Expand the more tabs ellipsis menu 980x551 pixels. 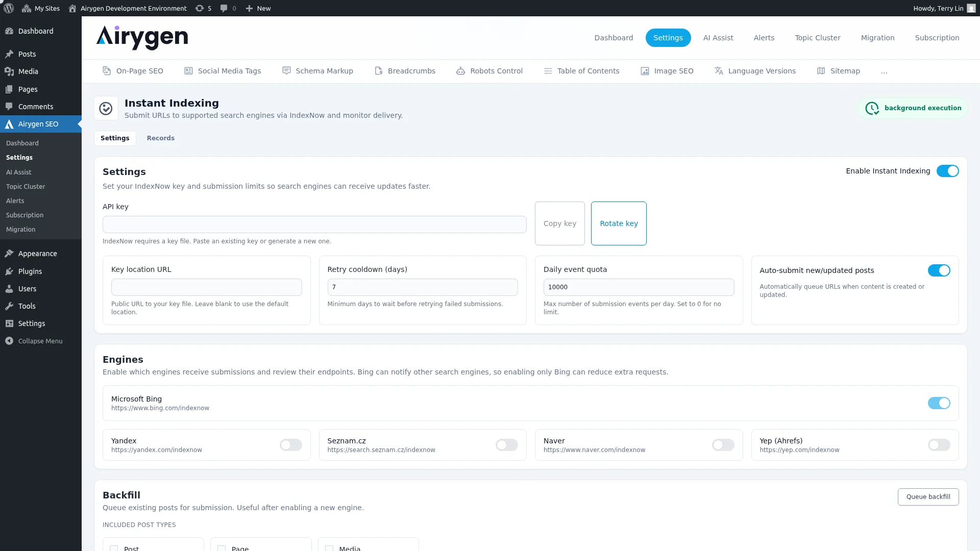[x=884, y=71]
